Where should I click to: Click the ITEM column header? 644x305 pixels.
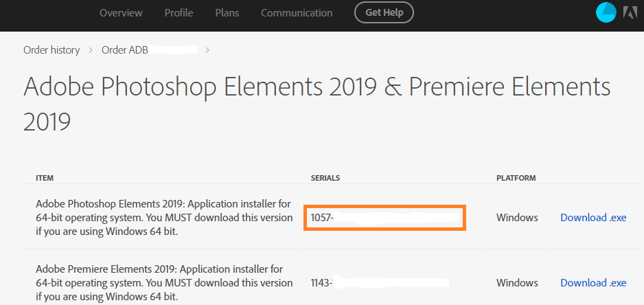coord(45,178)
